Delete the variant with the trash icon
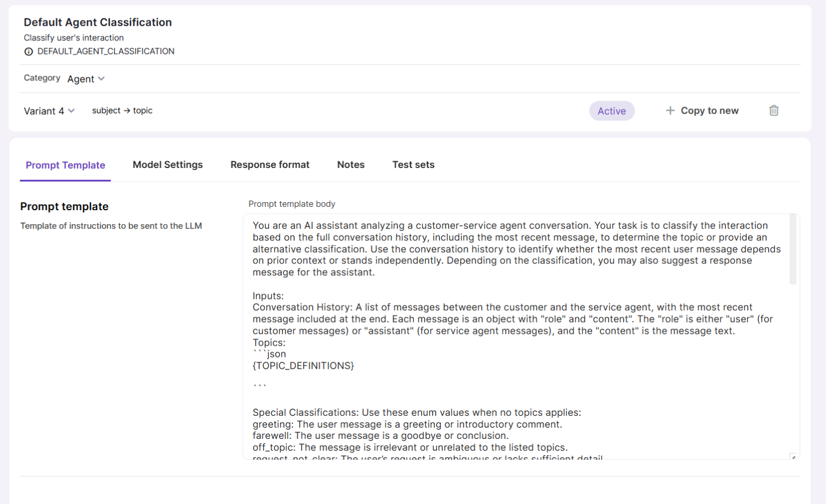The height and width of the screenshot is (504, 826). pos(774,111)
